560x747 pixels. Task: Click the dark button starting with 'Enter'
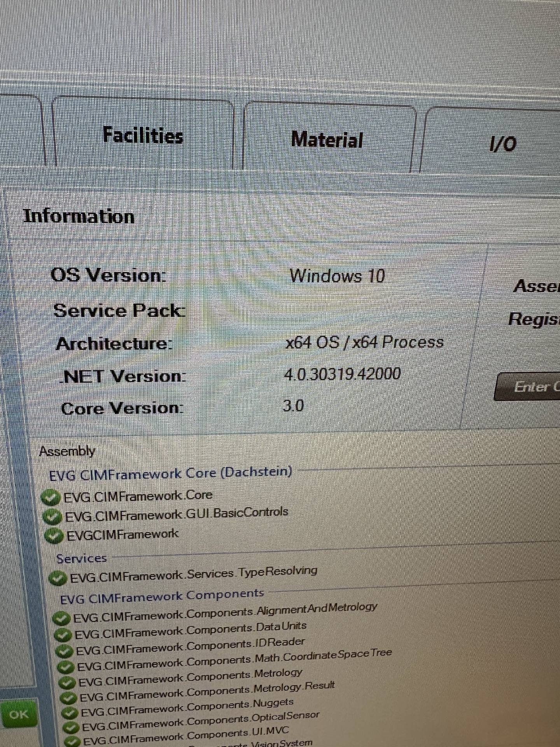coord(527,386)
